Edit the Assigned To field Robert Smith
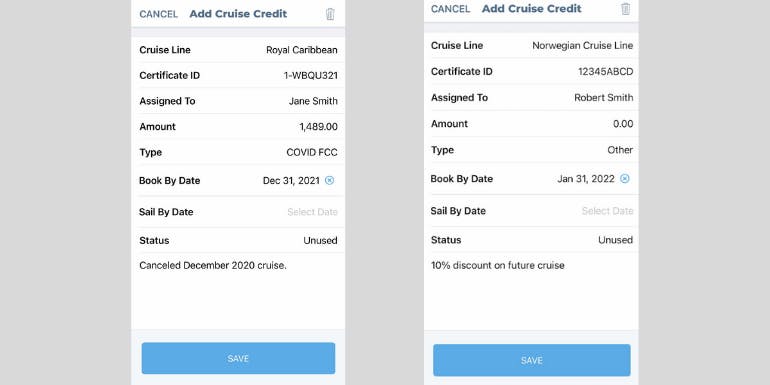This screenshot has width=770, height=385. (x=531, y=98)
